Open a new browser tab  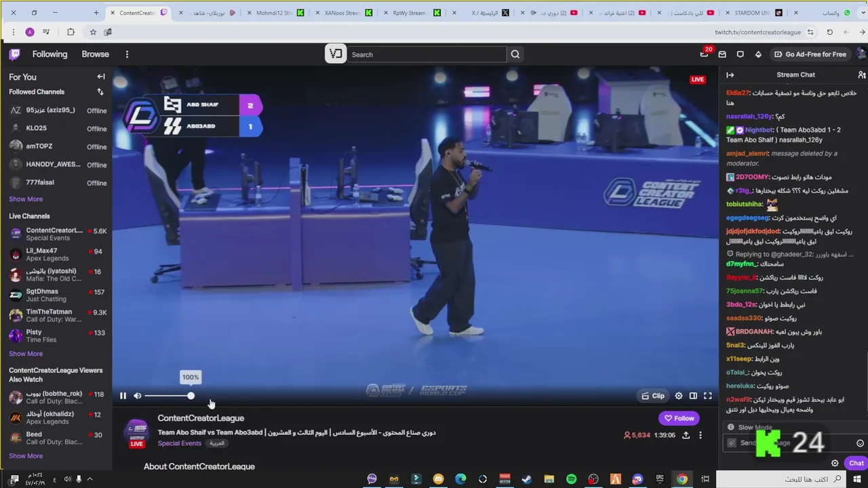pyautogui.click(x=96, y=13)
